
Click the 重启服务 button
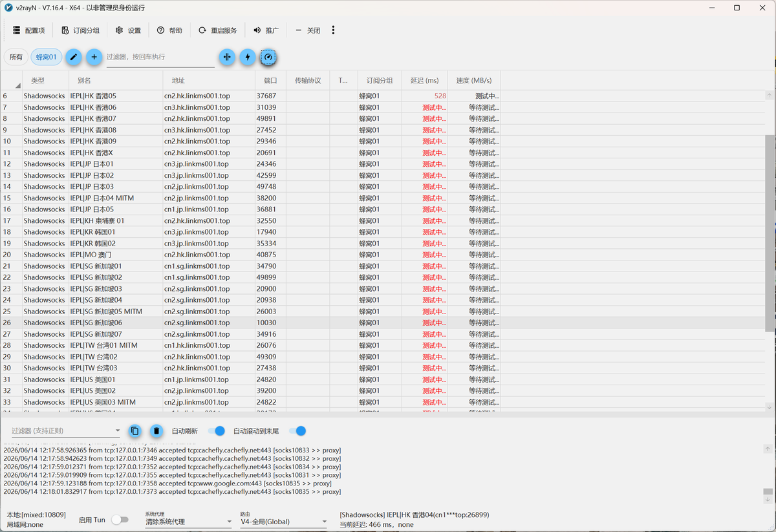[x=218, y=30]
